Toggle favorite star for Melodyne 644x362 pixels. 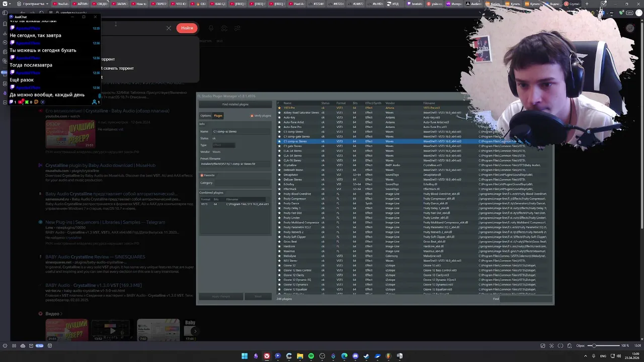[x=279, y=256]
